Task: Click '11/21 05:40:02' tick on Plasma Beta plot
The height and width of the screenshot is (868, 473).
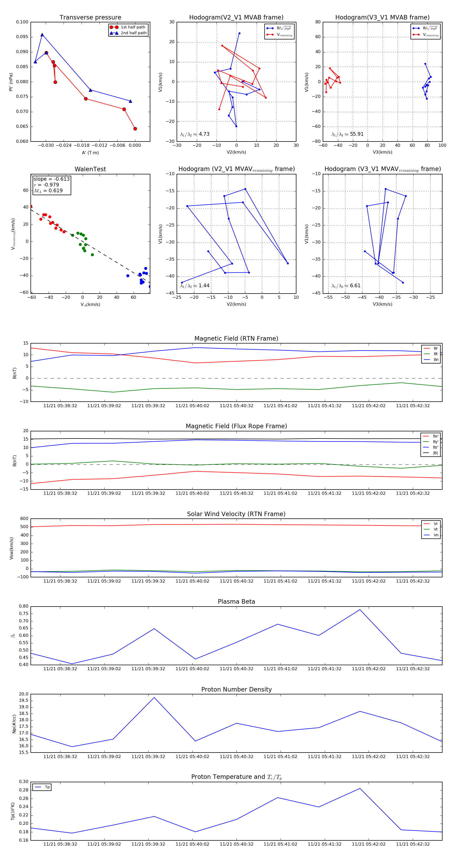Action: point(192,669)
